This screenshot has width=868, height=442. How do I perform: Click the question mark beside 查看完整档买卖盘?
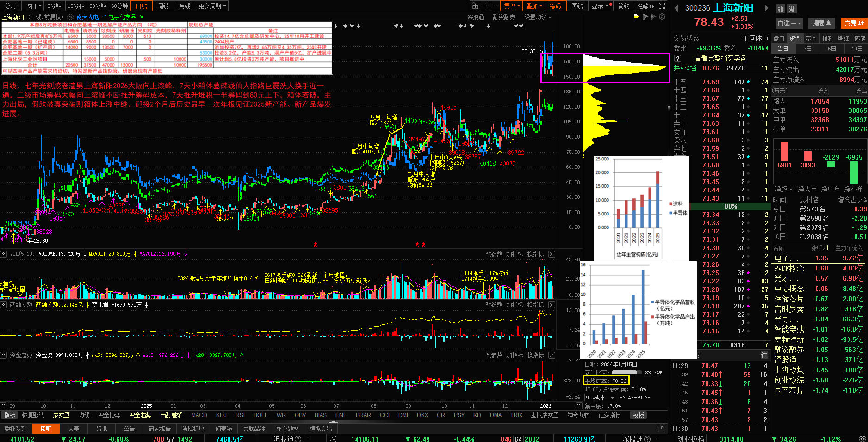[x=677, y=59]
